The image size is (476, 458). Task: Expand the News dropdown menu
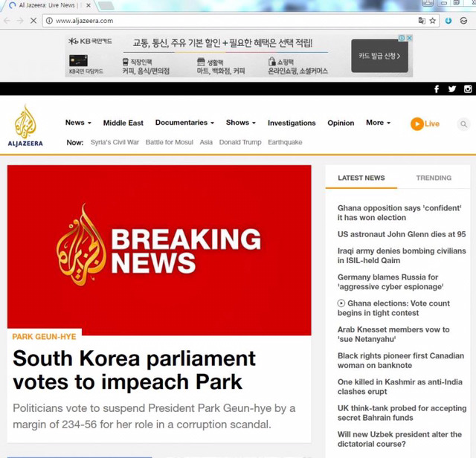click(78, 123)
